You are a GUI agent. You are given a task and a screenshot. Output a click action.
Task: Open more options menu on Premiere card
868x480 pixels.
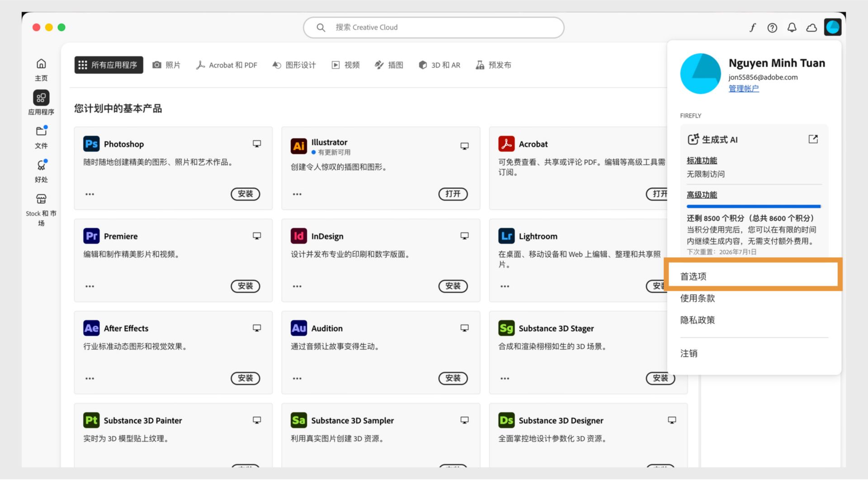coord(90,287)
